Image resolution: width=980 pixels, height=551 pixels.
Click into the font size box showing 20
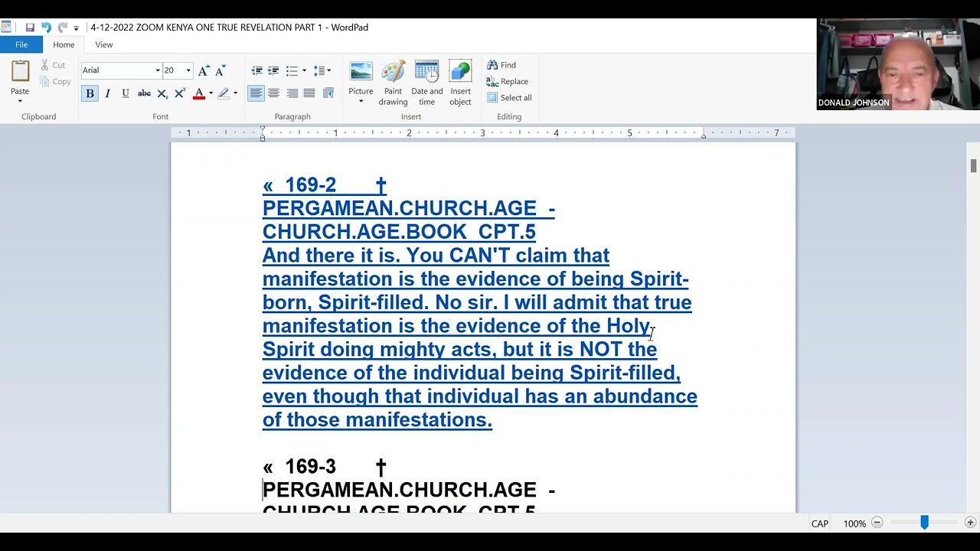[x=172, y=70]
